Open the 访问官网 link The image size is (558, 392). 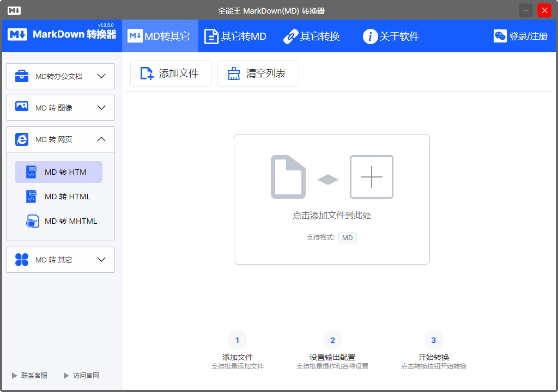pyautogui.click(x=86, y=376)
